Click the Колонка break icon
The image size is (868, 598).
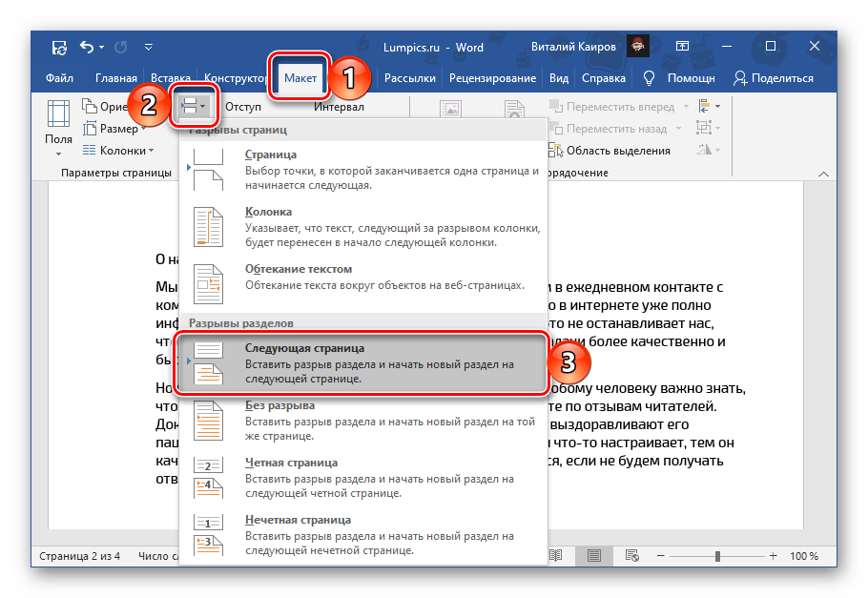208,227
